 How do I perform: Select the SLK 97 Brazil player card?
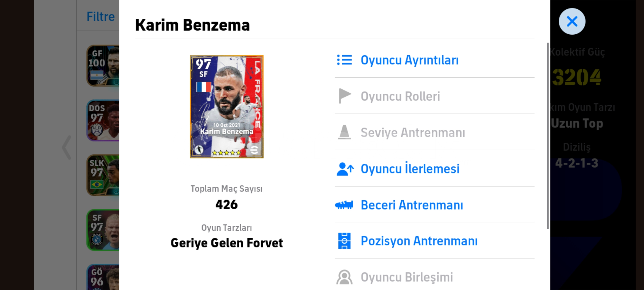click(103, 175)
